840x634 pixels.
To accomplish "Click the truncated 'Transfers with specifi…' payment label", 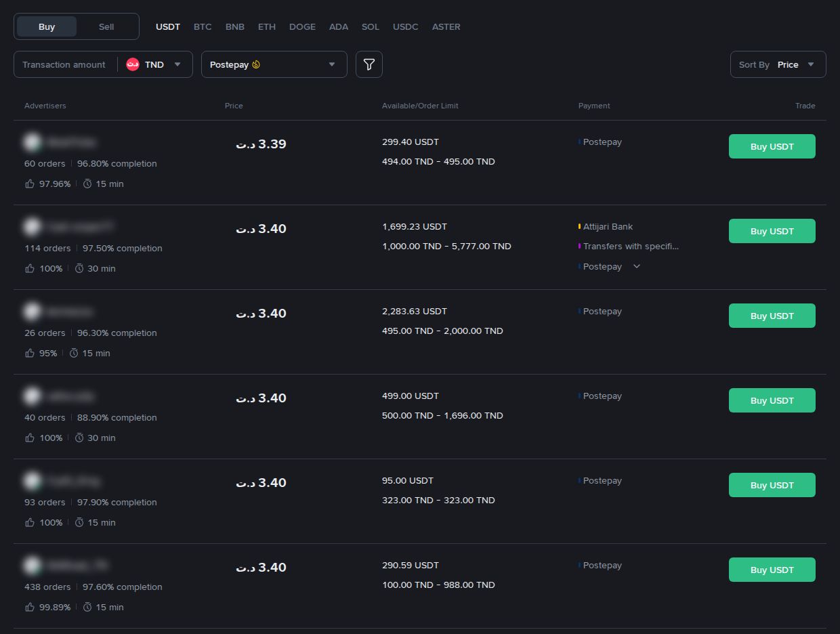I will click(x=631, y=246).
